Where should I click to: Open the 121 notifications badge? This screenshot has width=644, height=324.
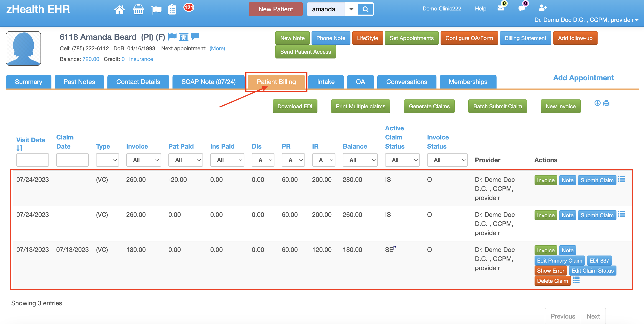189,7
